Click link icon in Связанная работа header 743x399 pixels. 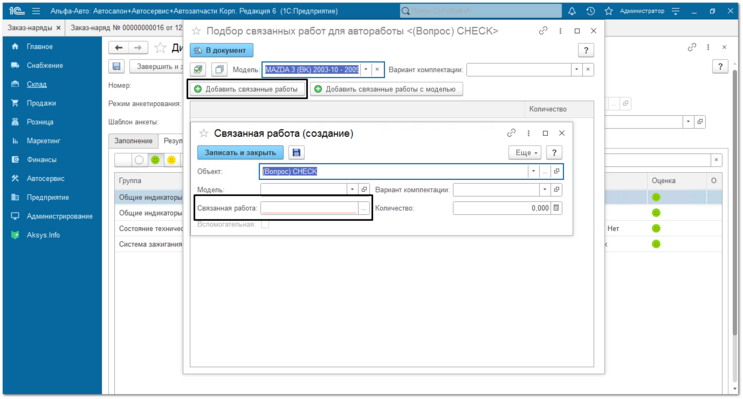click(511, 133)
